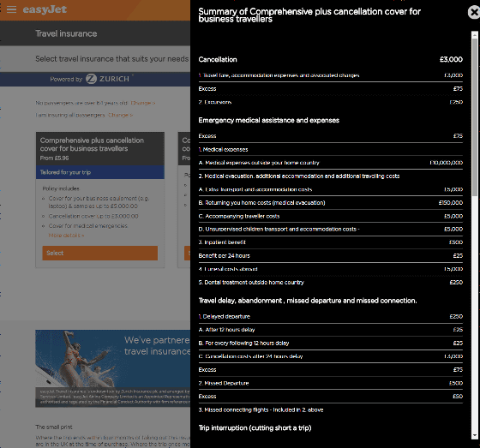Close the insurance summary panel
480x448 pixels.
[x=474, y=12]
